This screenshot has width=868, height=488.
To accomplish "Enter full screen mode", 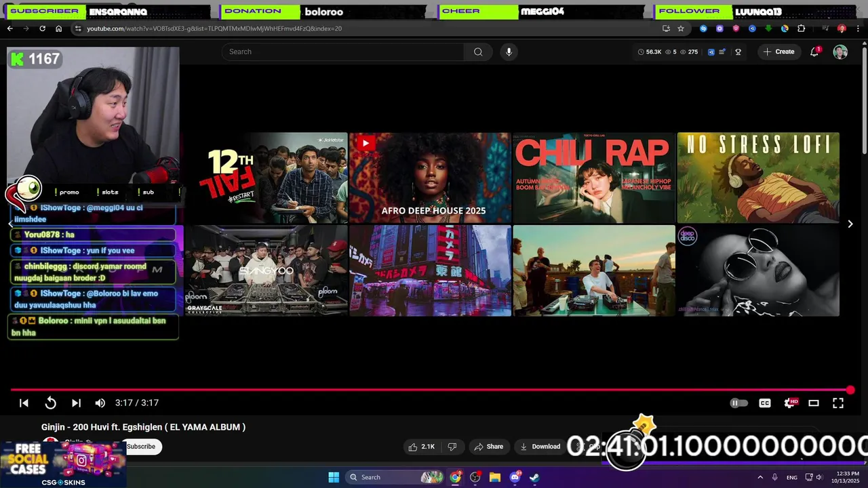I will pos(838,403).
